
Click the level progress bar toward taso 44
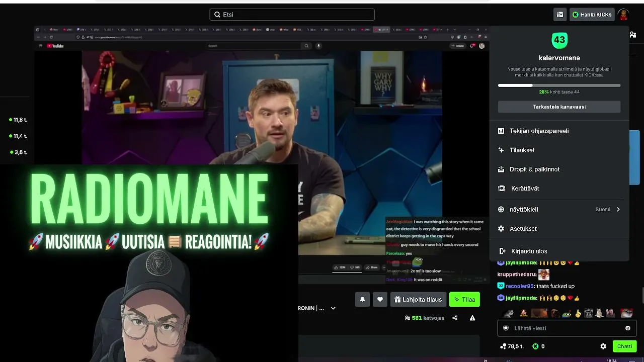tap(559, 85)
